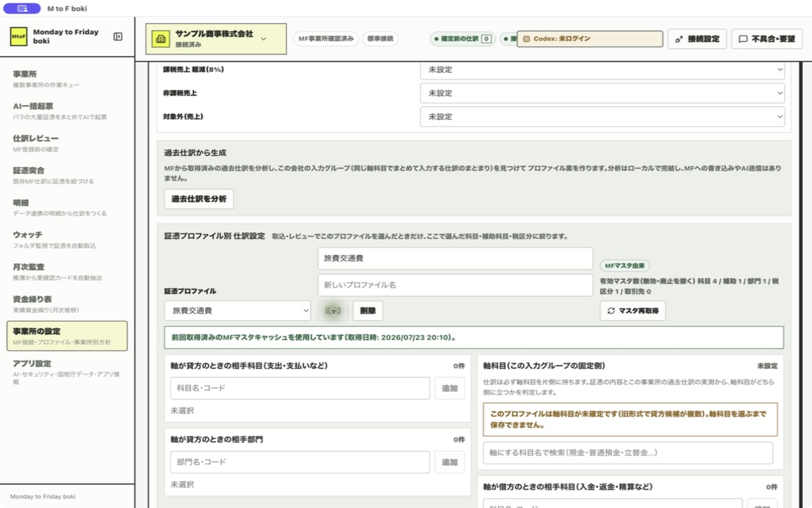The image size is (812, 508).
Task: Click 追加 next to 科目名・コード field
Action: click(x=450, y=388)
